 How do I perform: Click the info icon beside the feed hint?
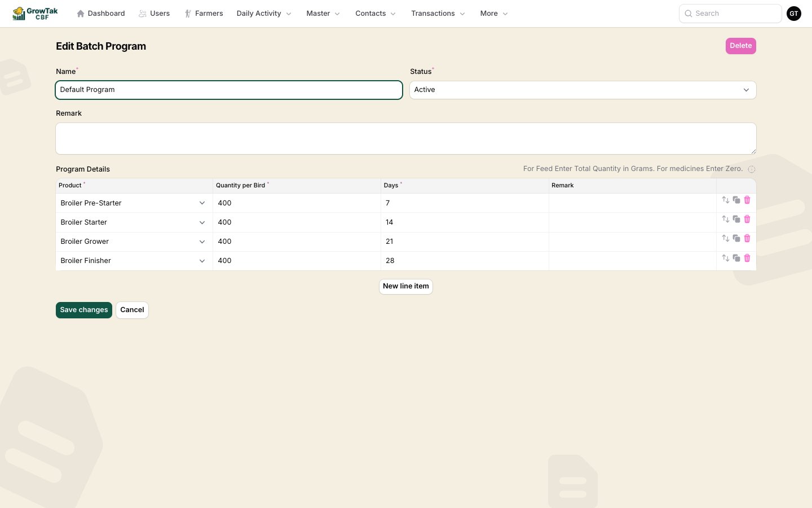(752, 169)
